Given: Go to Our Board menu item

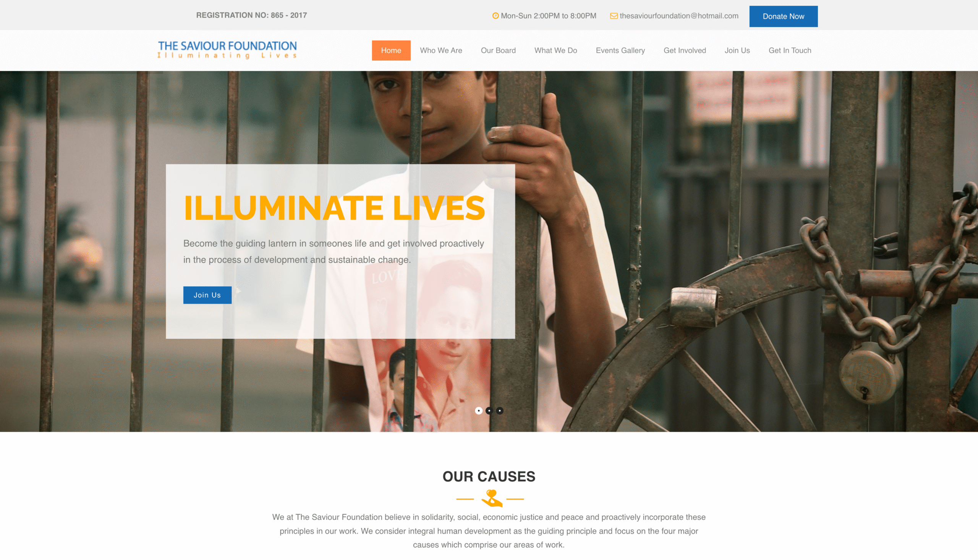Looking at the screenshot, I should click(498, 50).
